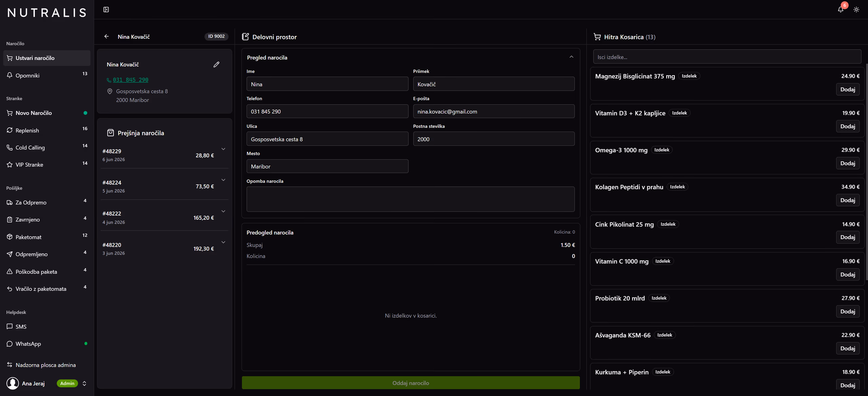Viewport: 868px width, 396px height.
Task: Open VIP Stranke
Action: pyautogui.click(x=47, y=164)
